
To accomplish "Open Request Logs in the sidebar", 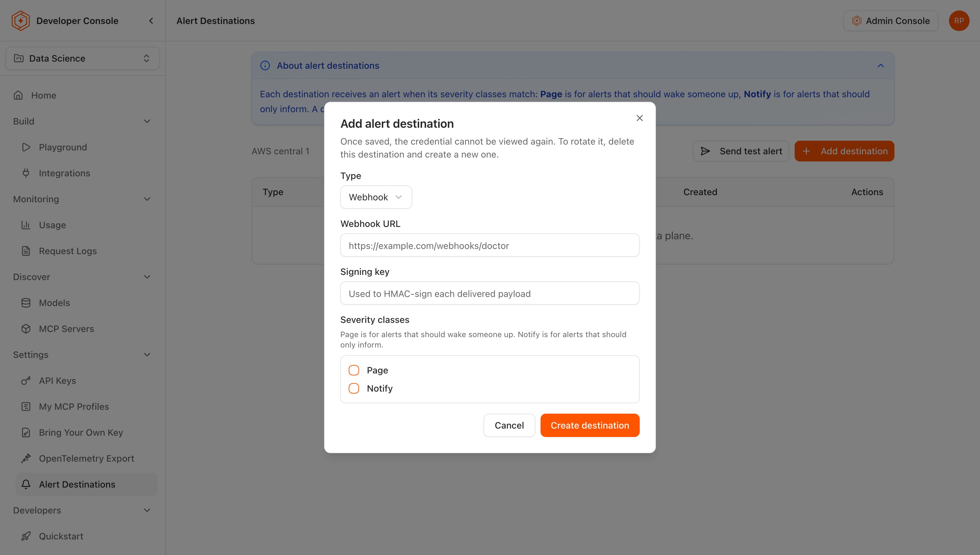I will [x=87, y=251].
